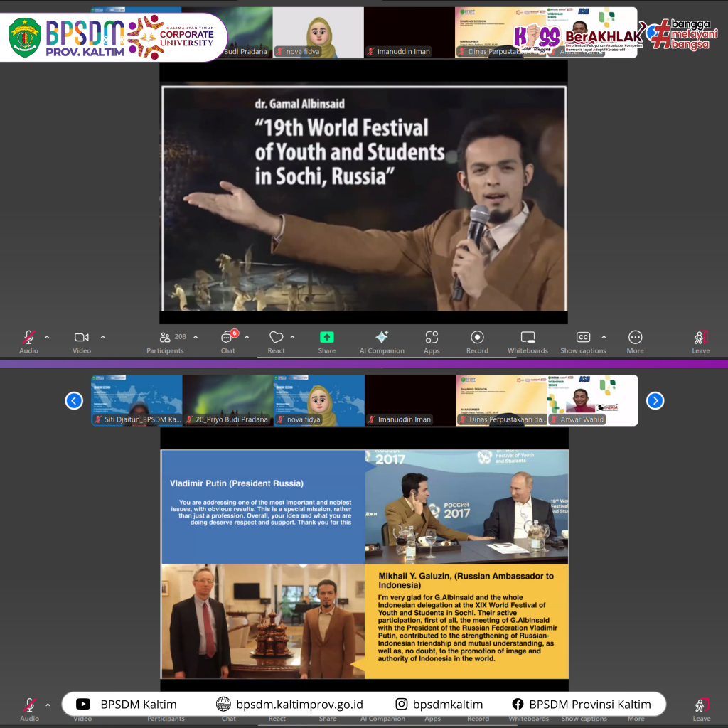Expand the Show captions options caret
The image size is (728, 728).
[x=604, y=337]
